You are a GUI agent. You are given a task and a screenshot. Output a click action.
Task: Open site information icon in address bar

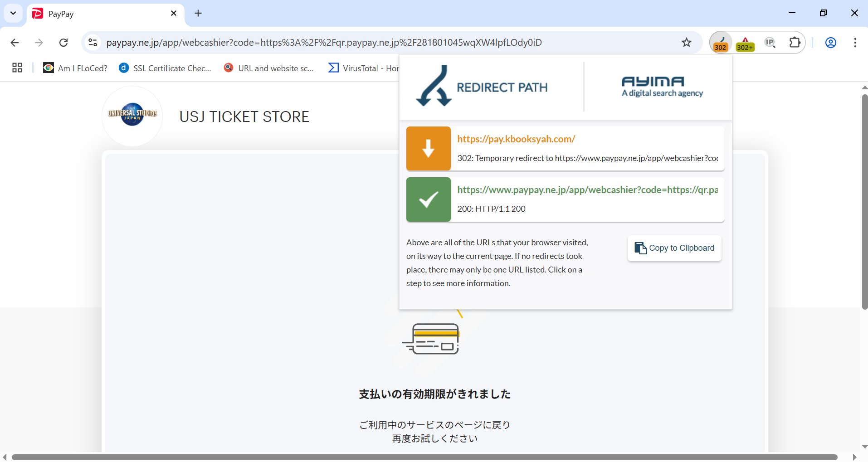pyautogui.click(x=93, y=43)
